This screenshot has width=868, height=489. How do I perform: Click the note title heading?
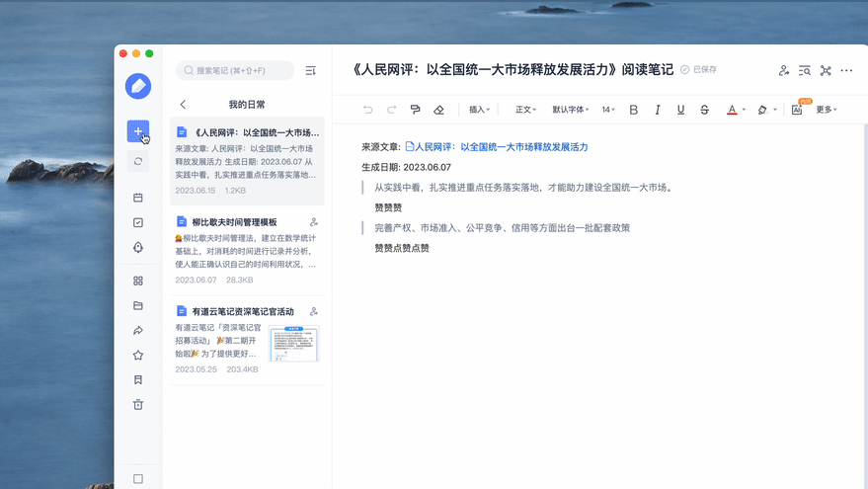(x=513, y=70)
